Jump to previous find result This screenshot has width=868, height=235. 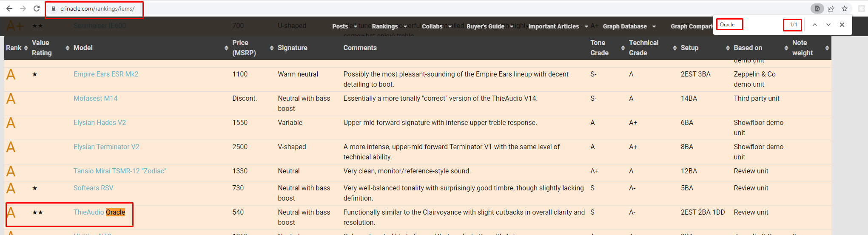815,25
